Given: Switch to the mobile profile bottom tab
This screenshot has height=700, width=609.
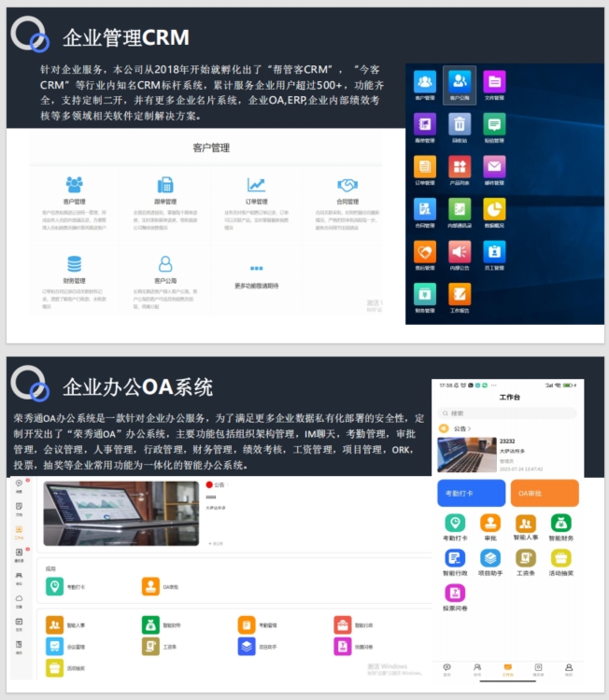Looking at the screenshot, I should 569,669.
